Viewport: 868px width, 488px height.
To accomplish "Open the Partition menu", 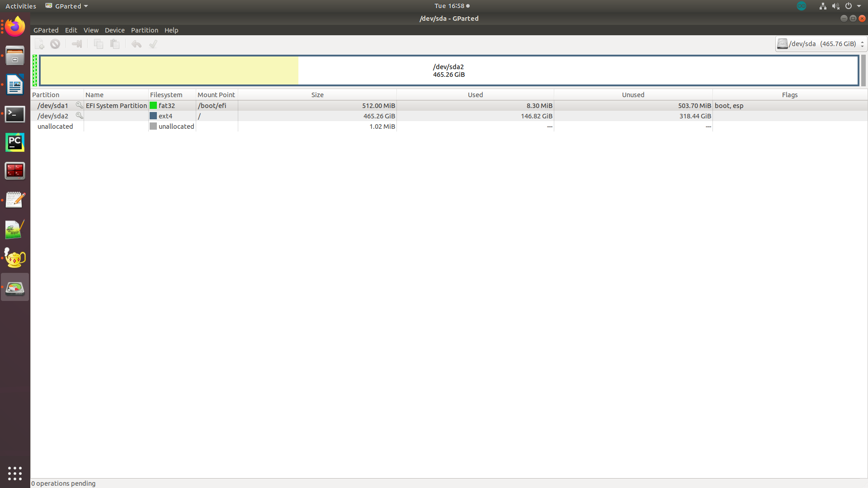I will pyautogui.click(x=144, y=30).
